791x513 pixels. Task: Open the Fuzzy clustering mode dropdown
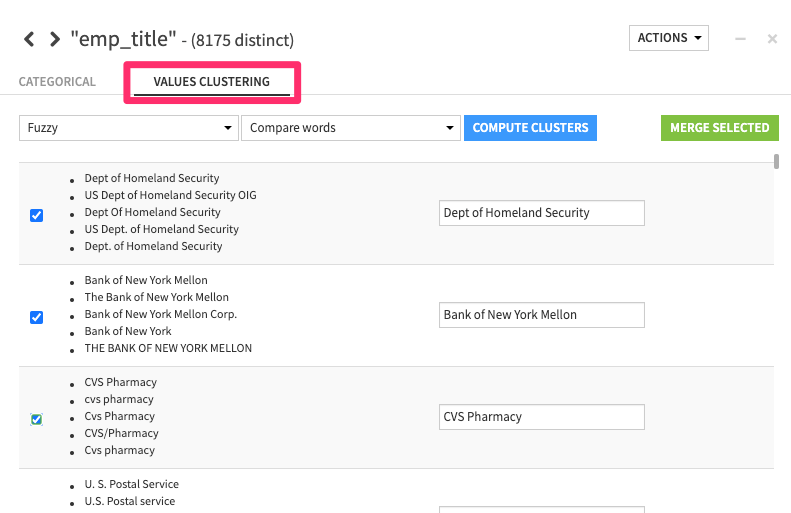click(x=128, y=128)
